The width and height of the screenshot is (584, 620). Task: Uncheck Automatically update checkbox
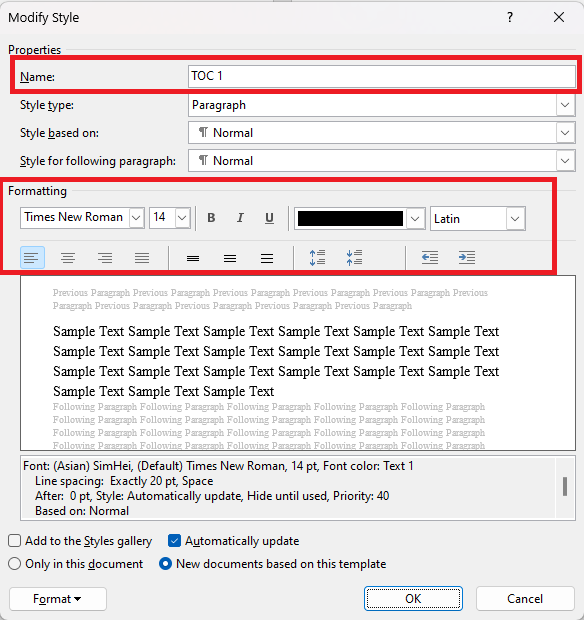coord(174,541)
